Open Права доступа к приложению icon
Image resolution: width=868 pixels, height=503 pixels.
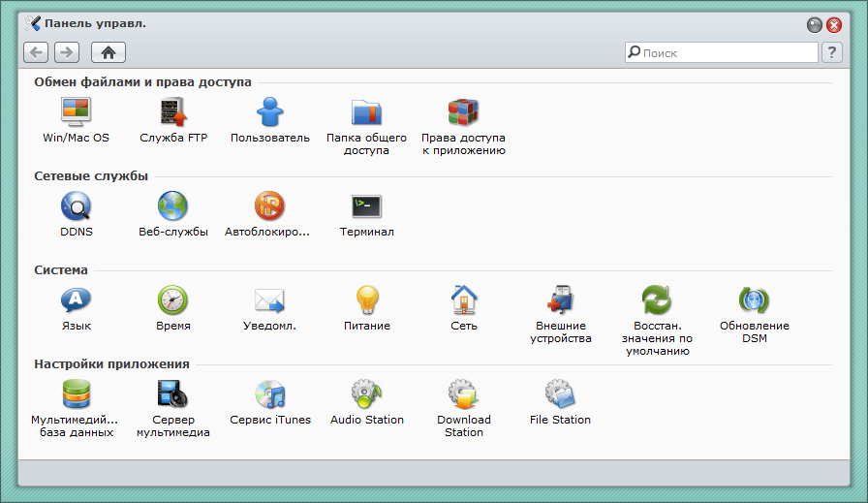coord(463,112)
